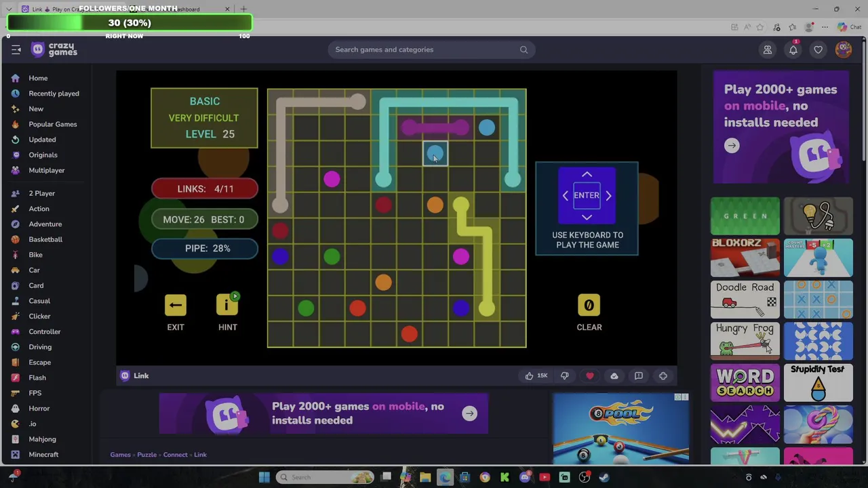Toggle the red favorite heart under the game

(x=590, y=375)
